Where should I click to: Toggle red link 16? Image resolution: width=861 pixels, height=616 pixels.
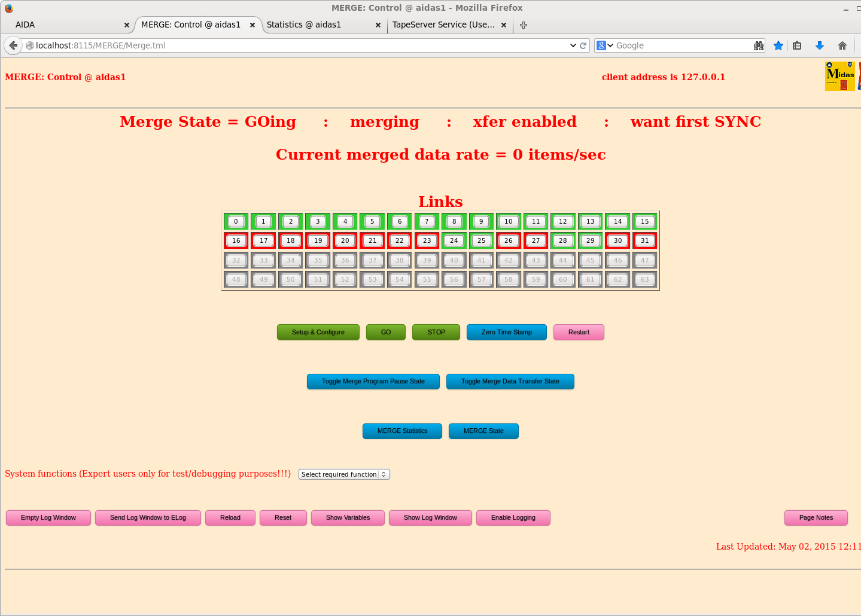coord(236,240)
